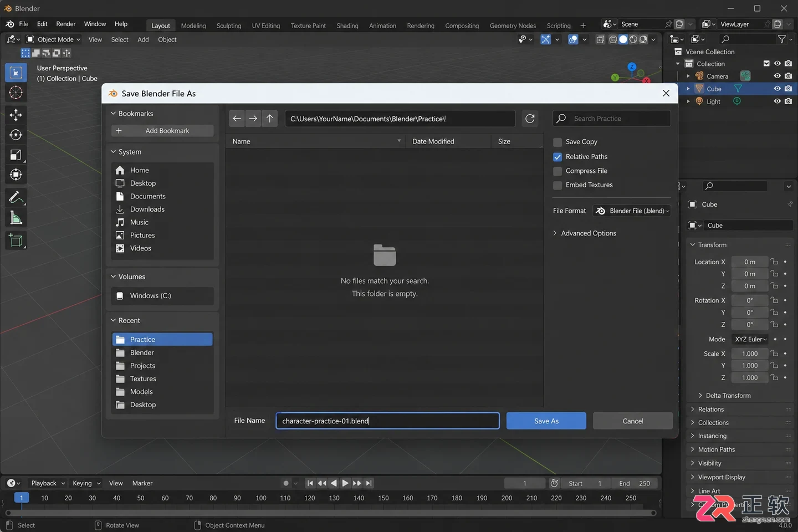Screen dimensions: 798x532
Task: Enable the Compress File checkbox
Action: [x=557, y=171]
